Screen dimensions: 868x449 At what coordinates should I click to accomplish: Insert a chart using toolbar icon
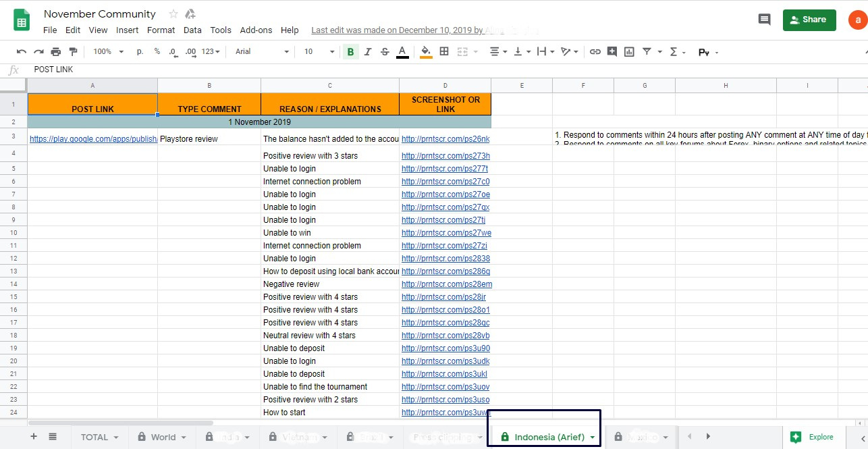(629, 51)
